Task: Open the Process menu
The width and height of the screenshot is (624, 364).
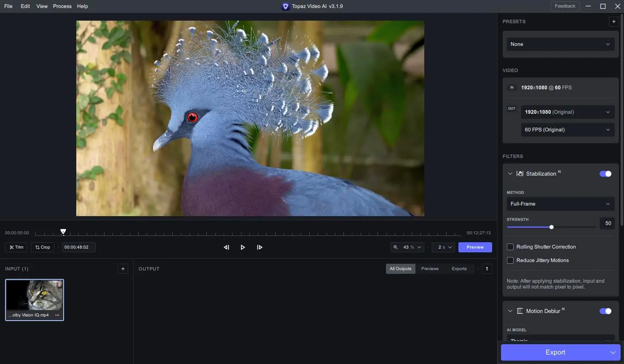Action: (62, 6)
